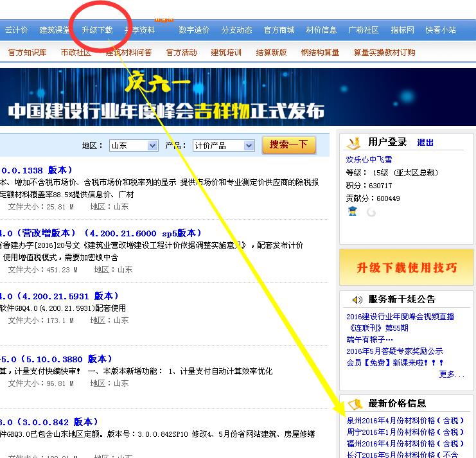This screenshot has width=476, height=458.
Task: Open the 云计价 menu item
Action: tap(17, 30)
